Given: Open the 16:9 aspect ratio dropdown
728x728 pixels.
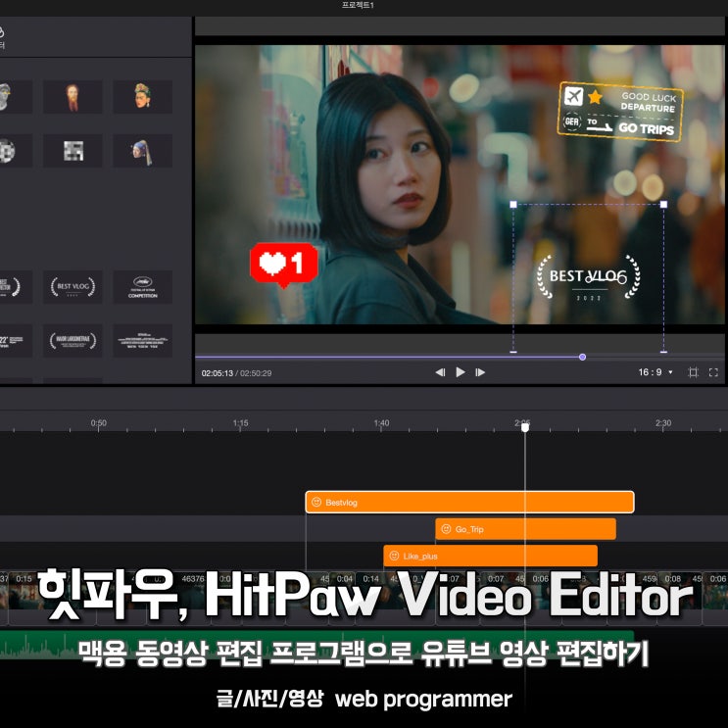Looking at the screenshot, I should tap(655, 372).
